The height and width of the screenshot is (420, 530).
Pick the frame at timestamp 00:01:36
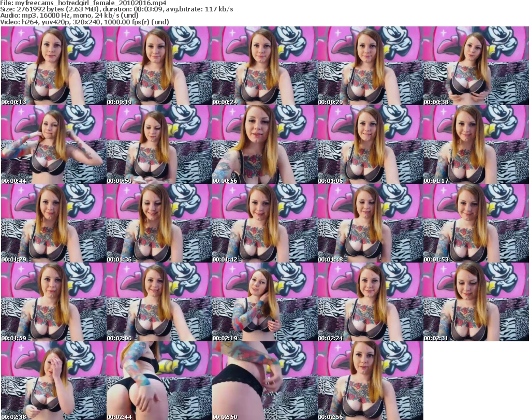pyautogui.click(x=159, y=223)
